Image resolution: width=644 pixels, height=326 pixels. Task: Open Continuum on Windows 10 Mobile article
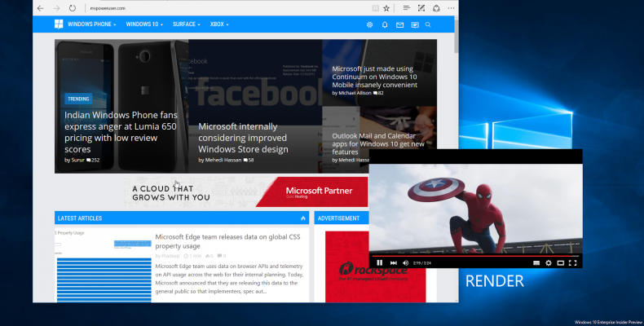pos(374,77)
